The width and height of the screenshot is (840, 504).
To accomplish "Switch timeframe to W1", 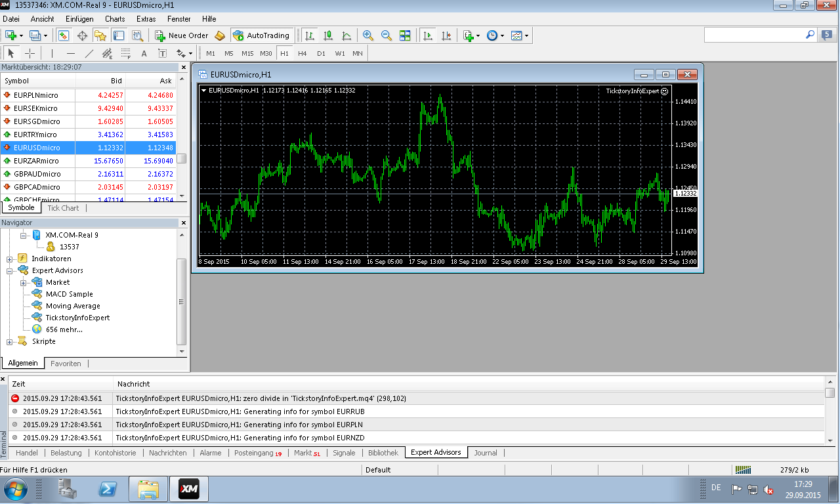I will 339,53.
